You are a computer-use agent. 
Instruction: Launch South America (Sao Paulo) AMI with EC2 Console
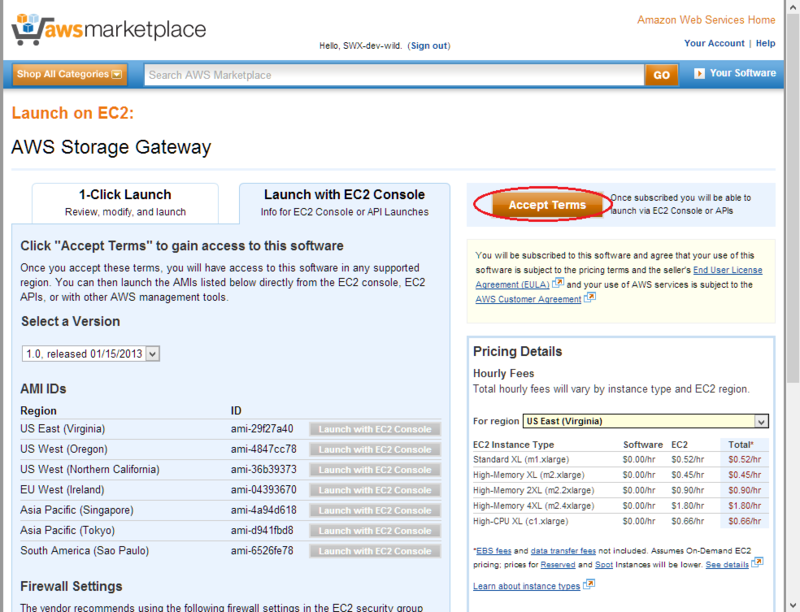pyautogui.click(x=375, y=551)
